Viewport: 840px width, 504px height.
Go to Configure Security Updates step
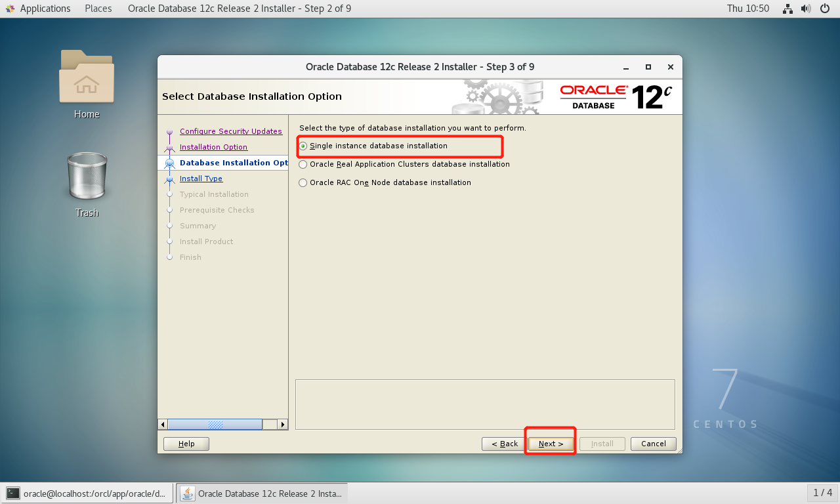231,131
